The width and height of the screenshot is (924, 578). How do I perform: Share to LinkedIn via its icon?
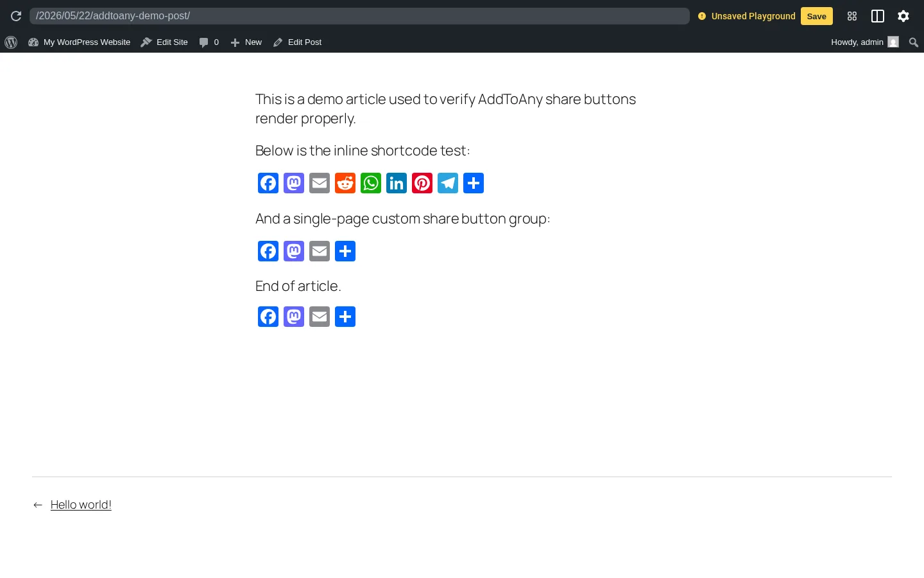point(397,183)
